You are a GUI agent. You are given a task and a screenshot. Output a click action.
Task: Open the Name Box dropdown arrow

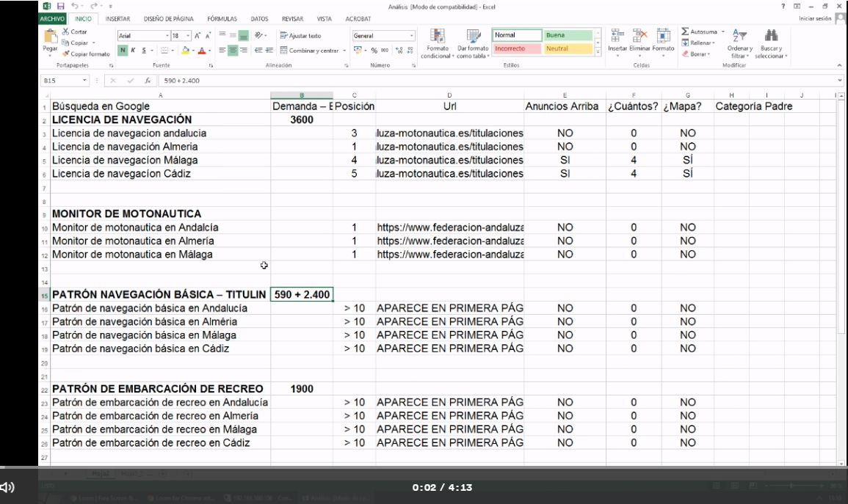84,80
